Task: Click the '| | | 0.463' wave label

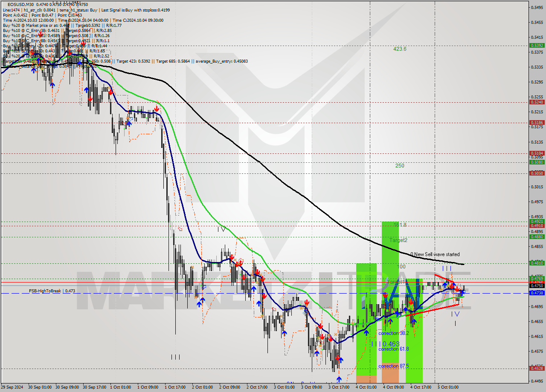Action: click(x=386, y=344)
